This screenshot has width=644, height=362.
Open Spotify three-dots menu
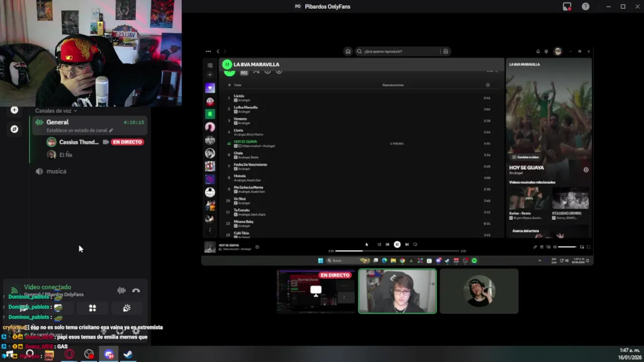[x=208, y=51]
